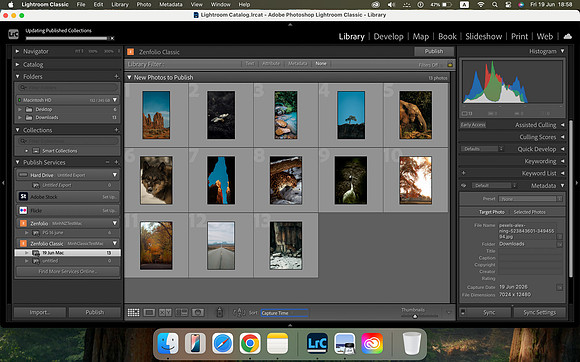Click Find More Services Online...
The width and height of the screenshot is (580, 362).
point(67,271)
